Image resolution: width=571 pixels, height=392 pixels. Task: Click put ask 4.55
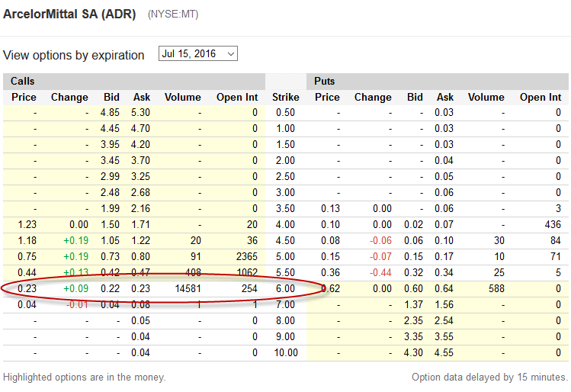coord(444,353)
